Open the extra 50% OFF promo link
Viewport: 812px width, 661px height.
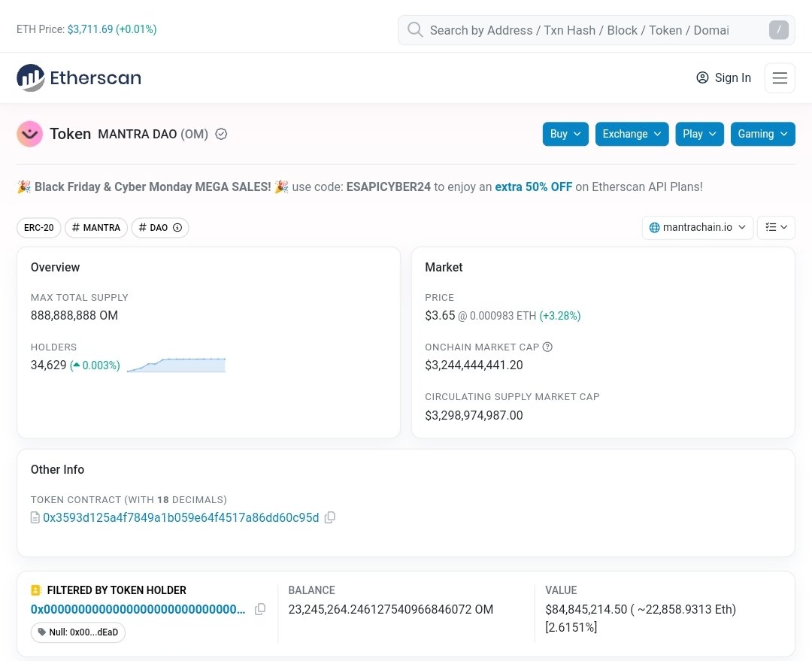[x=533, y=187]
